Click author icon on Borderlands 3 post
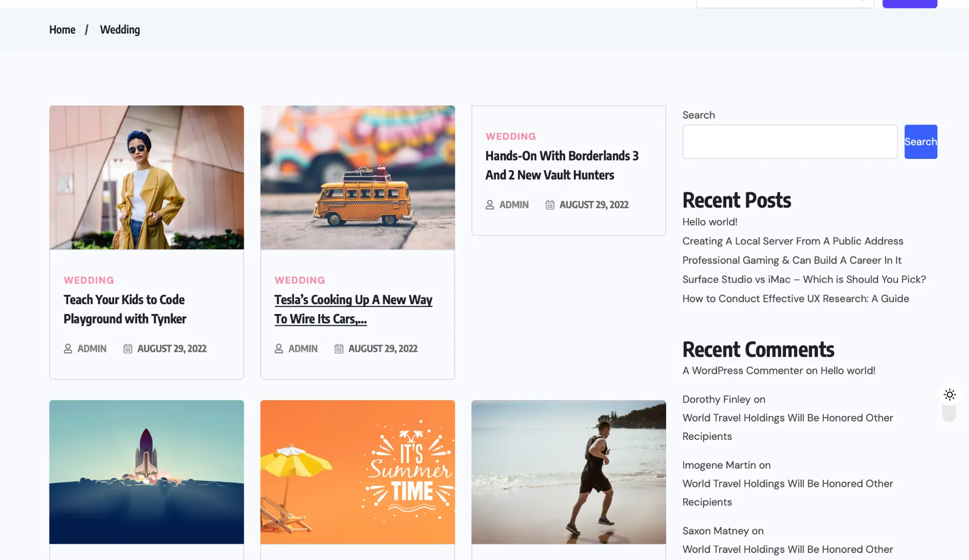 point(490,205)
